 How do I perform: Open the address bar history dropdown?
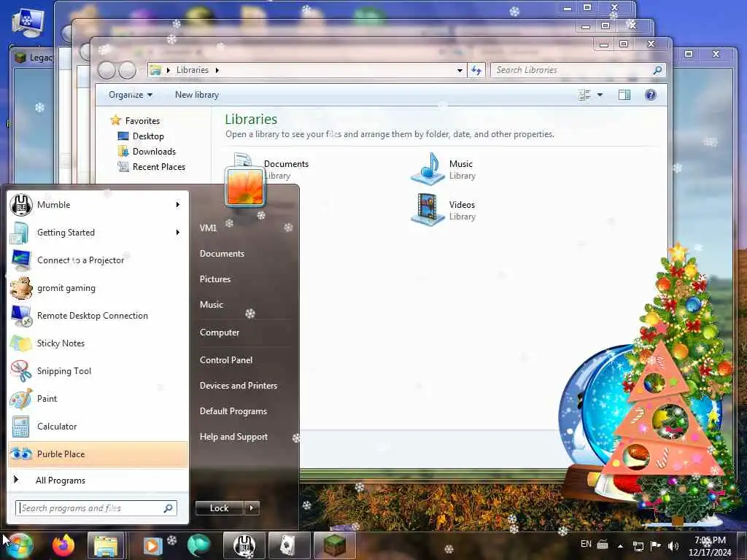(460, 70)
